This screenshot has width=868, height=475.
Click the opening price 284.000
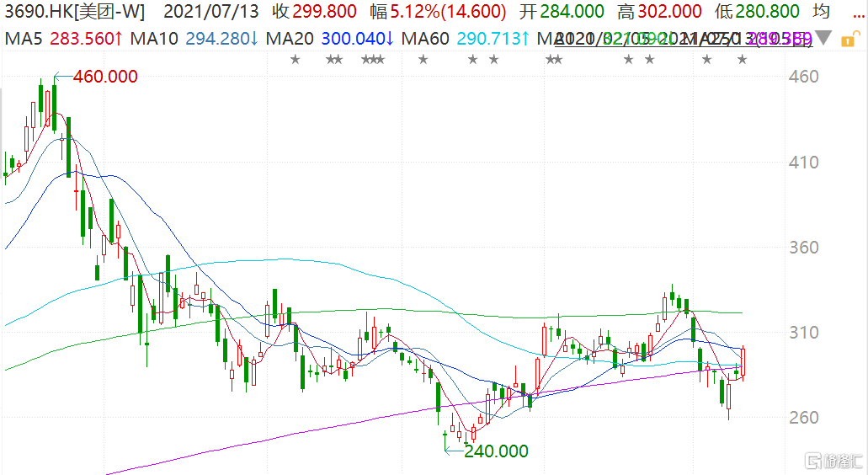(572, 11)
